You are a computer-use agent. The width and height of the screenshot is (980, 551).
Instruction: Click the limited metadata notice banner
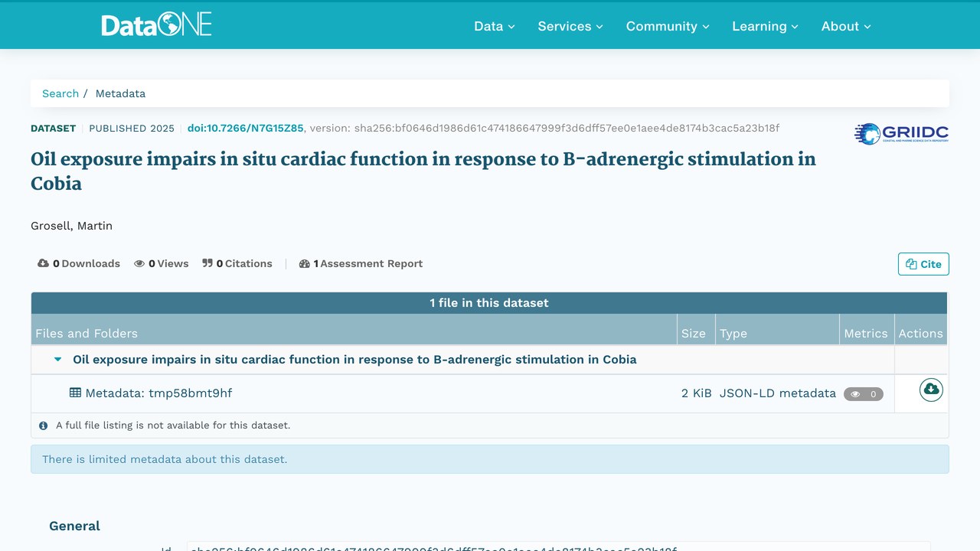point(490,459)
